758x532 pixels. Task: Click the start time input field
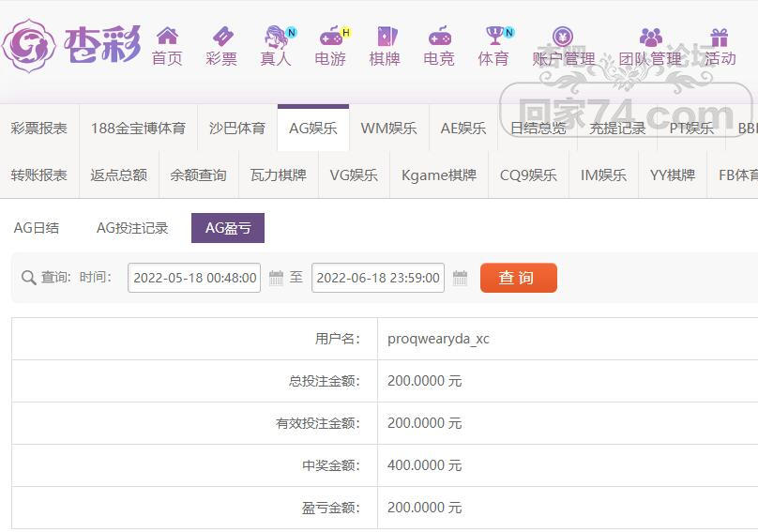pos(194,278)
